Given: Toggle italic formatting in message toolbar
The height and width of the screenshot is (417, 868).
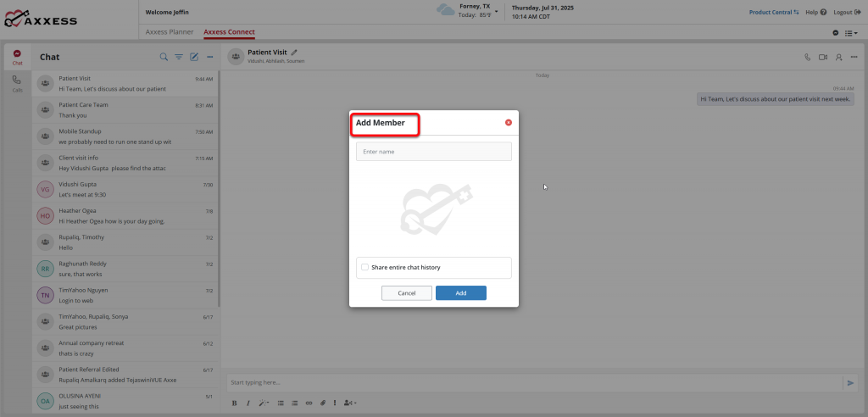Looking at the screenshot, I should (x=248, y=403).
